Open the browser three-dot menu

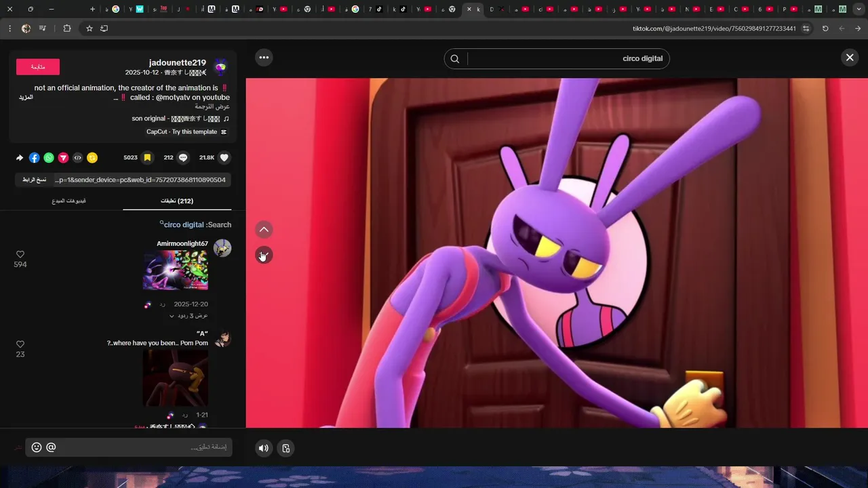(x=9, y=28)
